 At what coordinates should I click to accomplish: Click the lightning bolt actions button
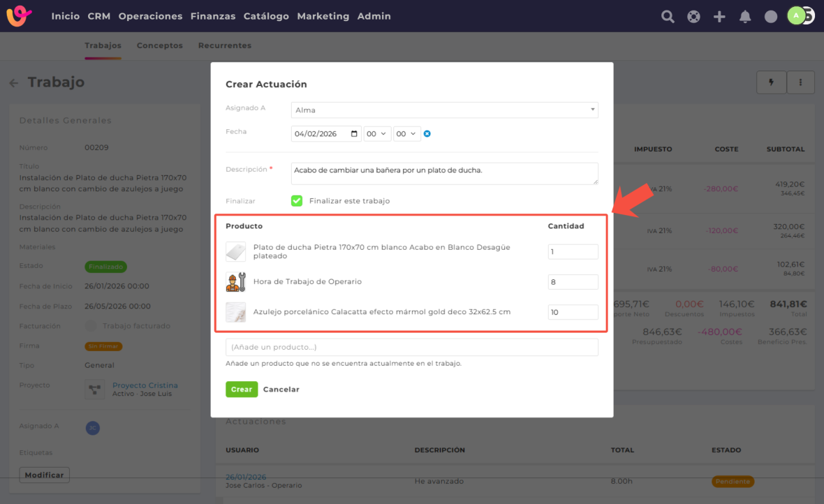click(772, 82)
